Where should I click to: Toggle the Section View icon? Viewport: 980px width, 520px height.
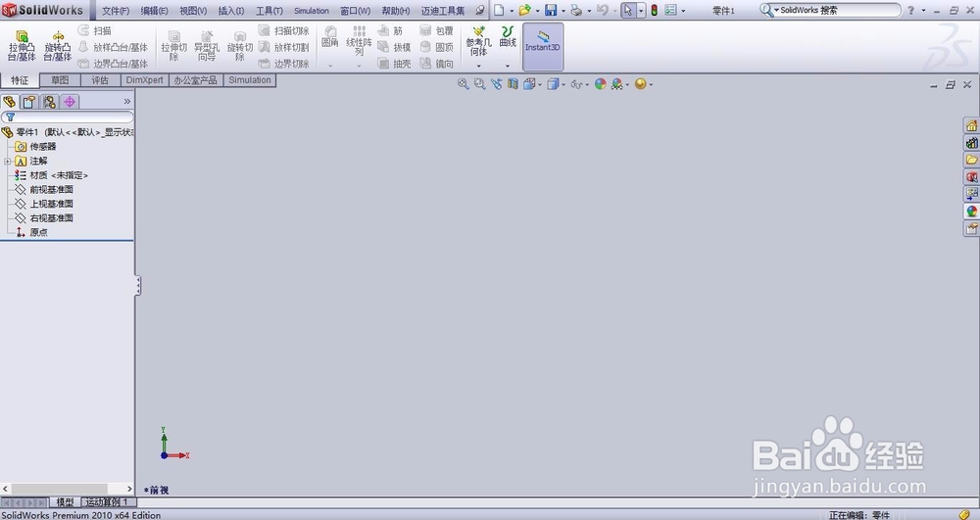[513, 83]
